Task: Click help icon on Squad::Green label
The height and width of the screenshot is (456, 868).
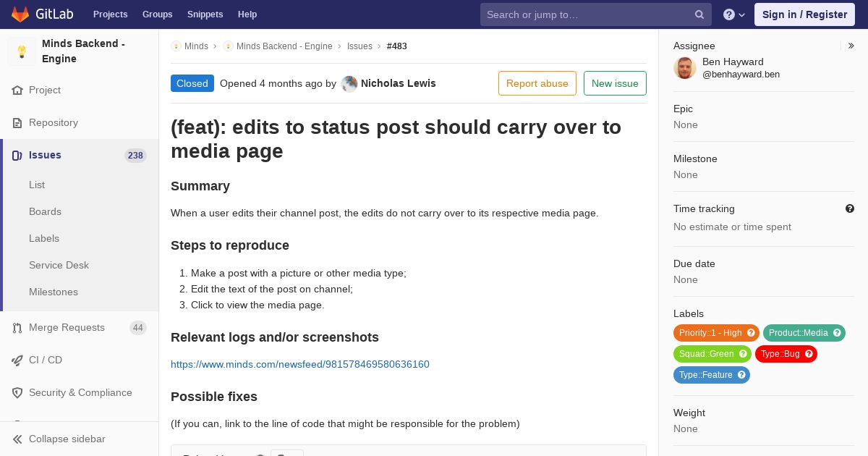Action: (744, 354)
